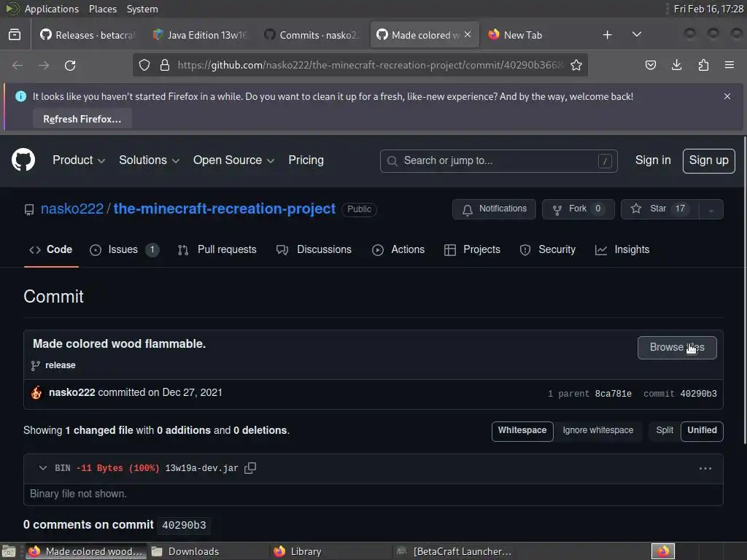Go back with the browser back arrow

18,65
